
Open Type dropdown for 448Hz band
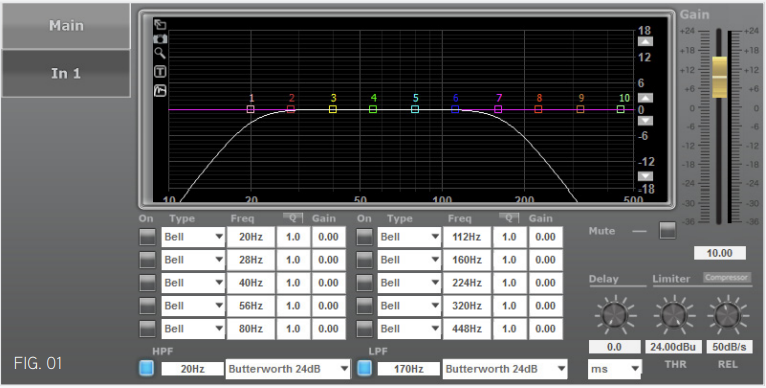coord(409,329)
